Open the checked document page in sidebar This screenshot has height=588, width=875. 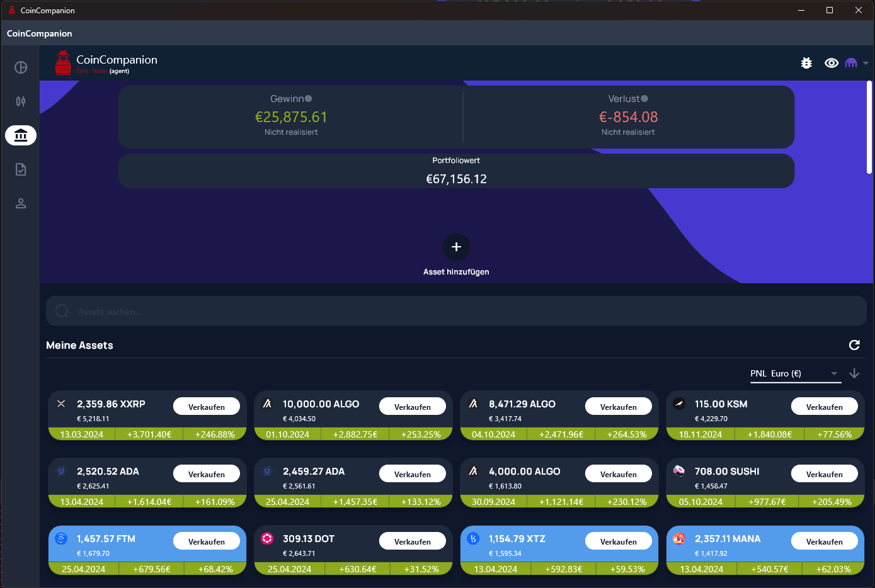[21, 169]
